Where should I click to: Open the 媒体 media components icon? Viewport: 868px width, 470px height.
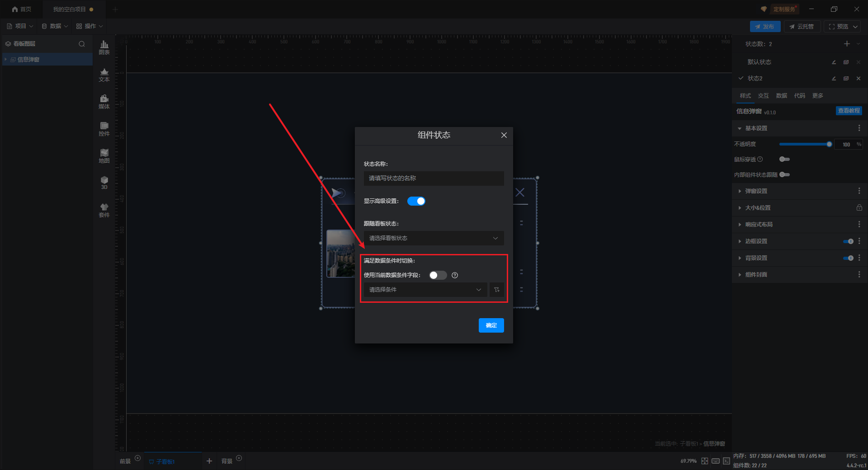(104, 101)
